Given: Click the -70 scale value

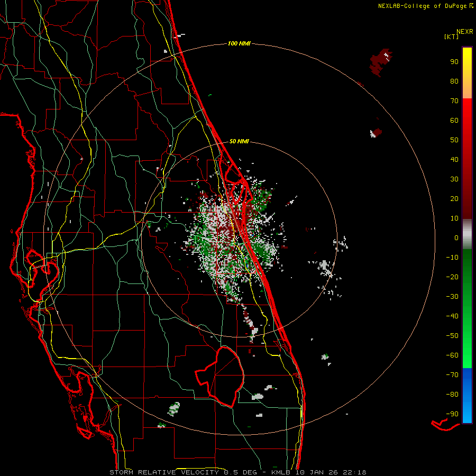Looking at the screenshot, I should 452,375.
